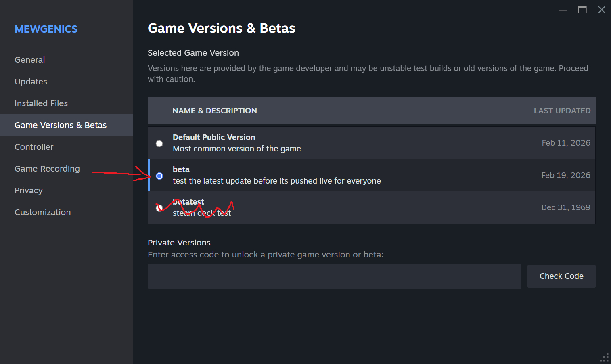This screenshot has width=611, height=364.
Task: Open the Controller settings page
Action: click(34, 147)
